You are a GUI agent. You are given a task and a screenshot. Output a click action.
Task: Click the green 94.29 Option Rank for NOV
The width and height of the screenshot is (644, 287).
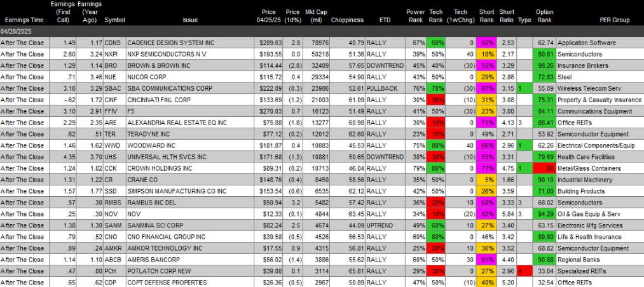[x=544, y=214]
